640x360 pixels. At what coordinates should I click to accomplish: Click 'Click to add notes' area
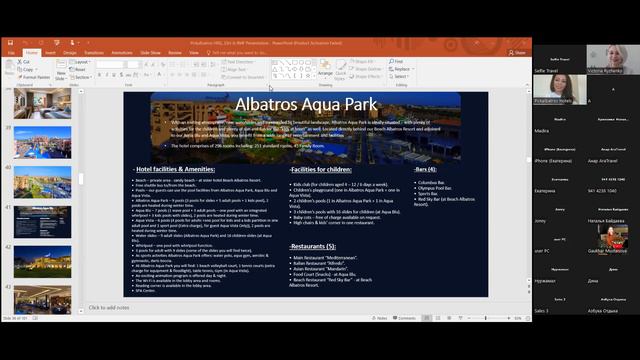tap(109, 307)
